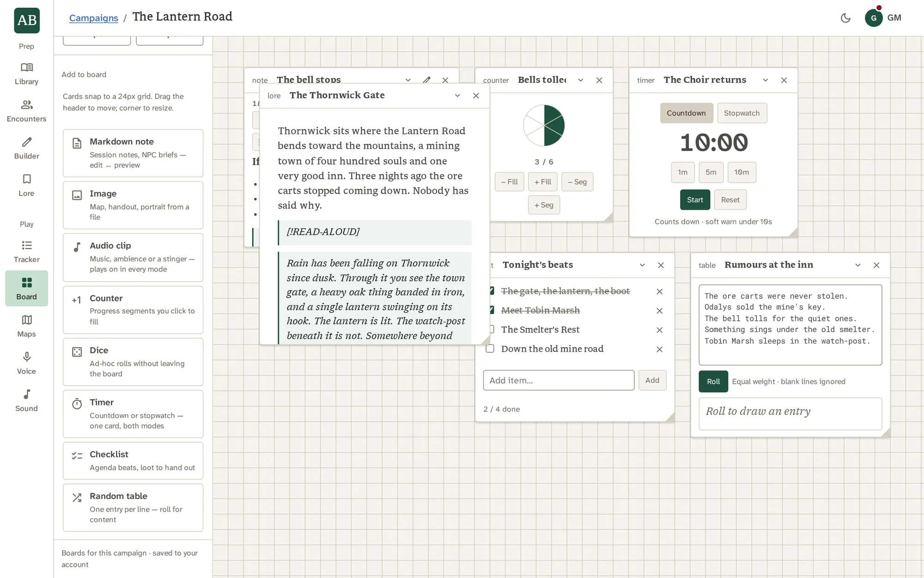The image size is (924, 578).
Task: Roll on the Rumours table
Action: tap(713, 381)
